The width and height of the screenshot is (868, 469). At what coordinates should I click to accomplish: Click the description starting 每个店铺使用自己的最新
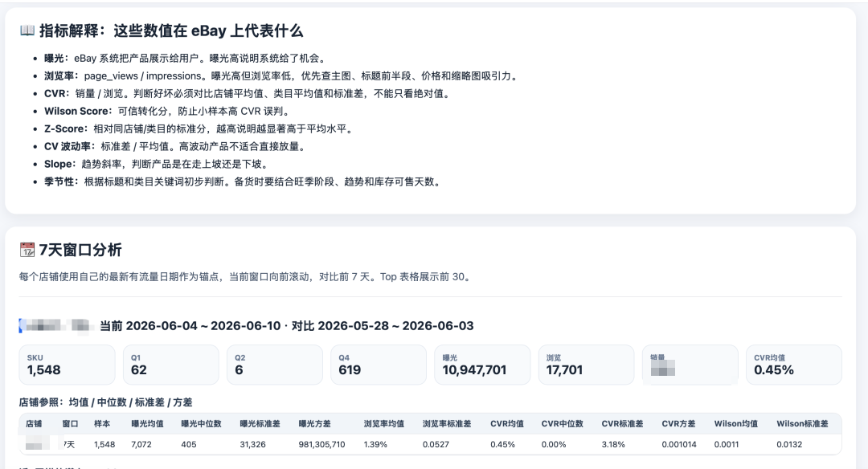point(247,276)
